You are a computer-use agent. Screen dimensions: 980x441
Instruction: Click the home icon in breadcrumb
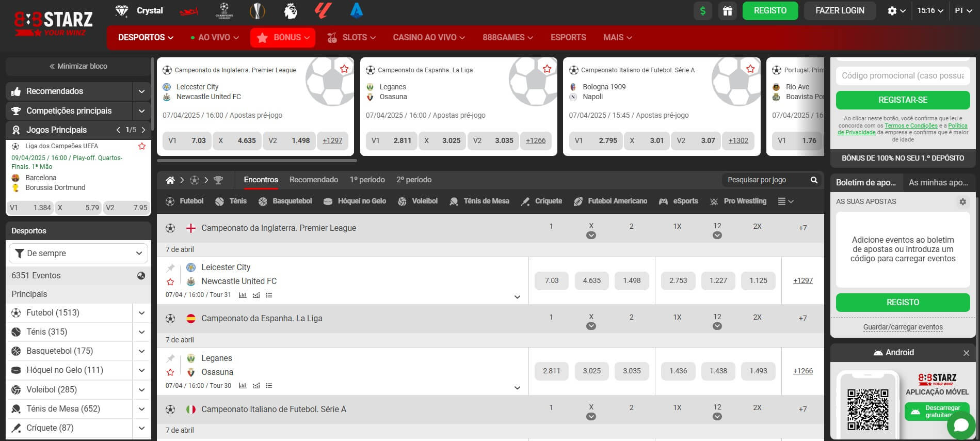[170, 180]
